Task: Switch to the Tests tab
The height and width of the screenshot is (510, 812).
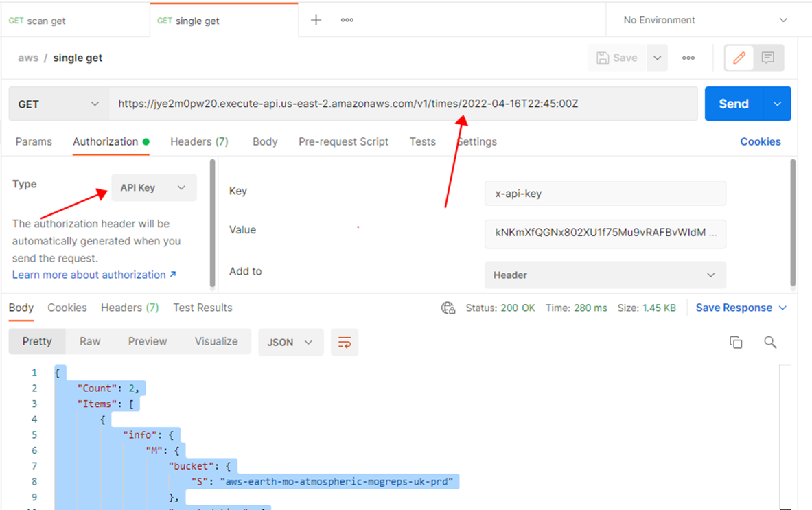Action: 423,142
